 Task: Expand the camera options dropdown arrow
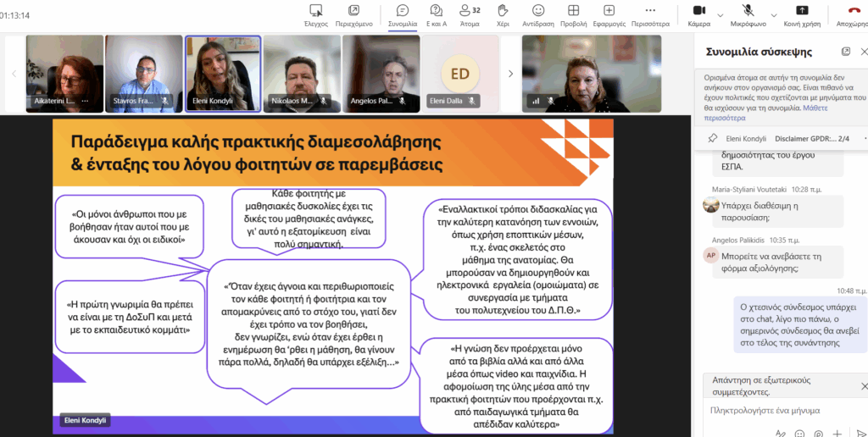721,14
